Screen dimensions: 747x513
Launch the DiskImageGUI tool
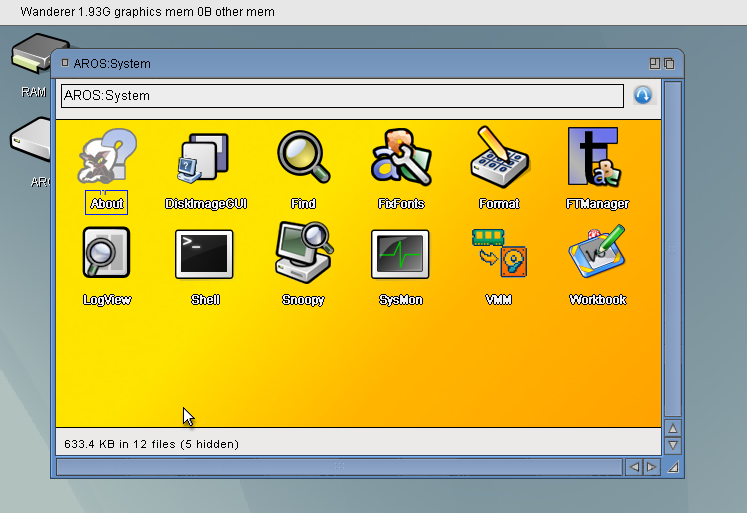[x=203, y=158]
